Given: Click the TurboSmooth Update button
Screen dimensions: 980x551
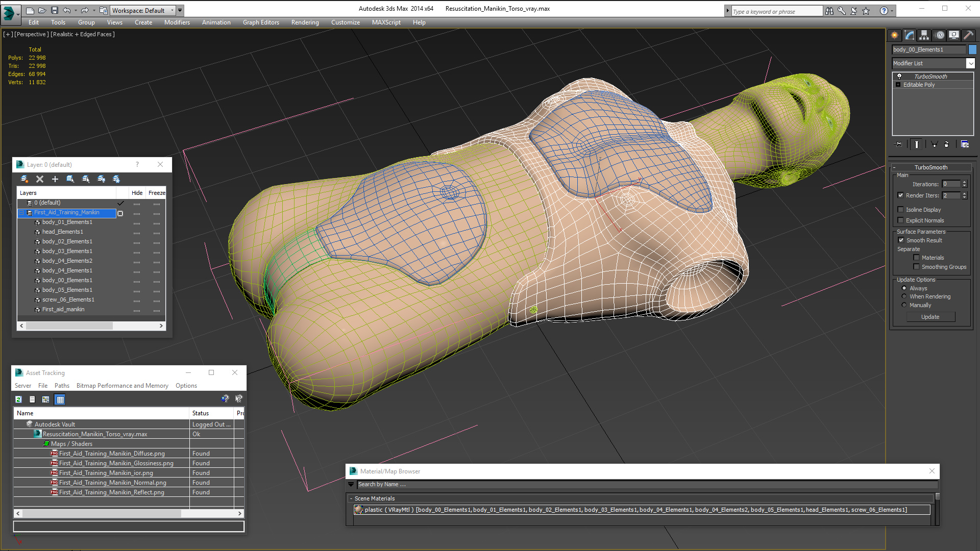Looking at the screenshot, I should (930, 317).
